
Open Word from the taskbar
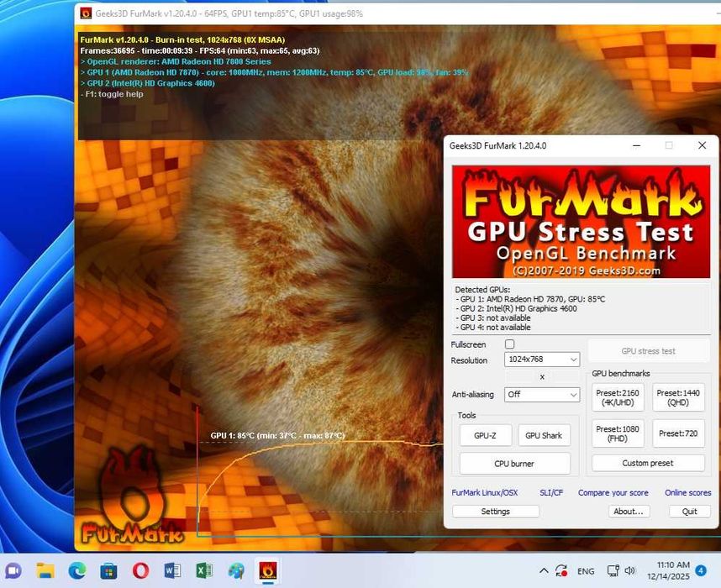tap(172, 571)
